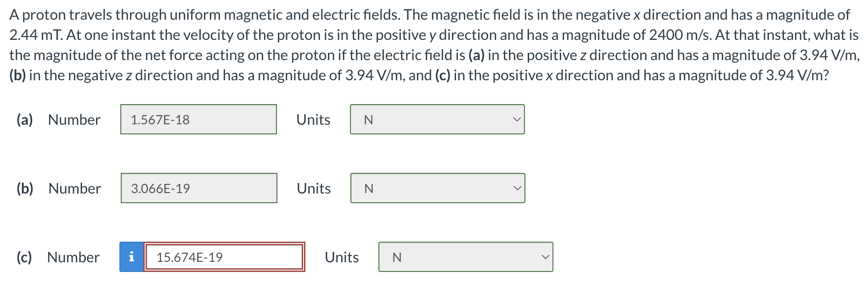Viewport: 868px width, 288px height.
Task: Click the chevron on part (c) units selector
Action: pyautogui.click(x=546, y=257)
